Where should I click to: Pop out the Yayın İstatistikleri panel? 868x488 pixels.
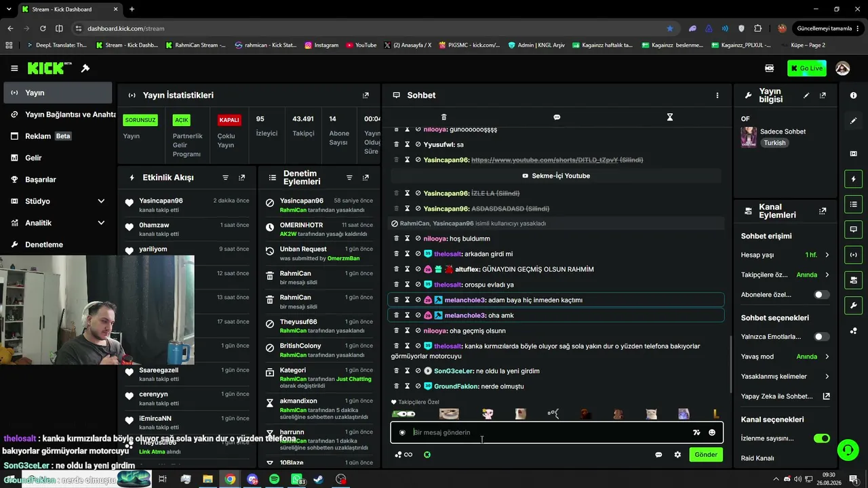(x=366, y=96)
